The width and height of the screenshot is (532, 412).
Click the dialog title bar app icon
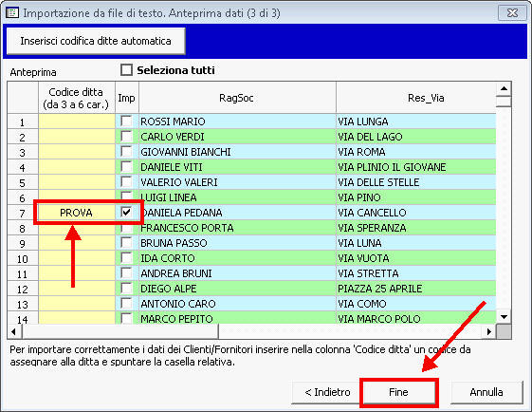click(x=12, y=13)
